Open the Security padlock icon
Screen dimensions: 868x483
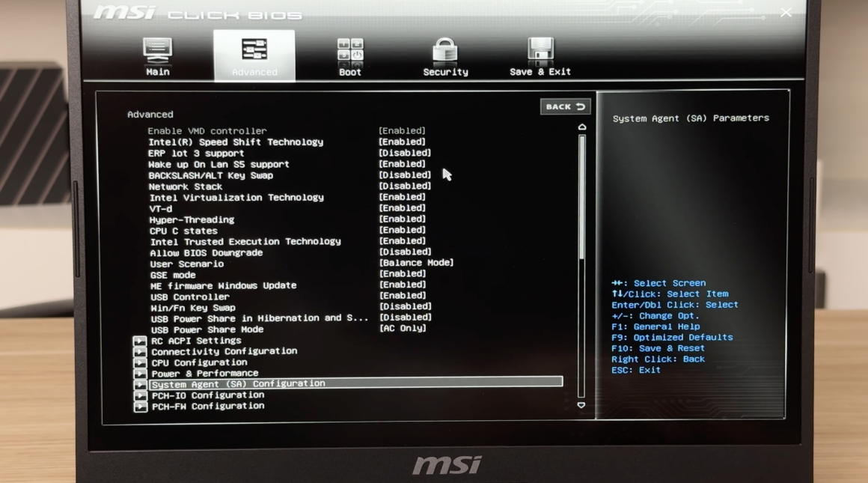point(445,50)
